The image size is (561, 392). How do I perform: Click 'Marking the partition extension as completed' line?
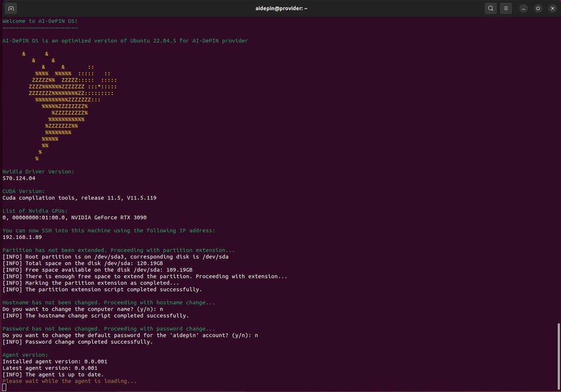click(x=91, y=283)
